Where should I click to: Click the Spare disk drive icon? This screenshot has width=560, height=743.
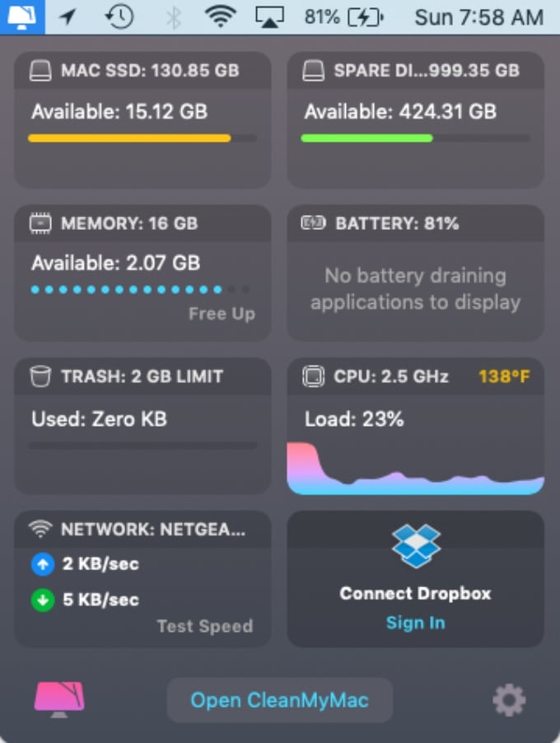click(x=311, y=70)
